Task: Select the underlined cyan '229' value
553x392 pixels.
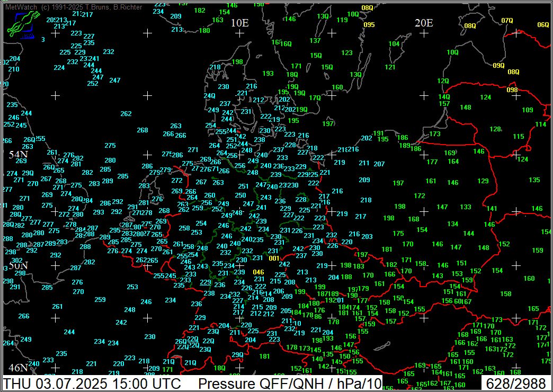Action: [x=206, y=282]
